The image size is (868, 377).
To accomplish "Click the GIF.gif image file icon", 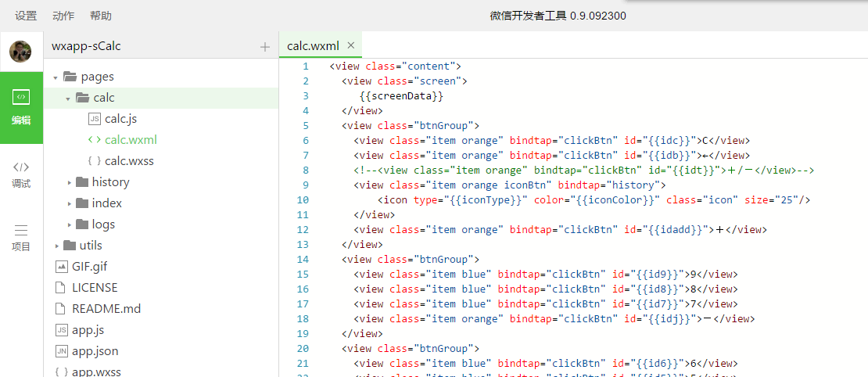I will 62,266.
